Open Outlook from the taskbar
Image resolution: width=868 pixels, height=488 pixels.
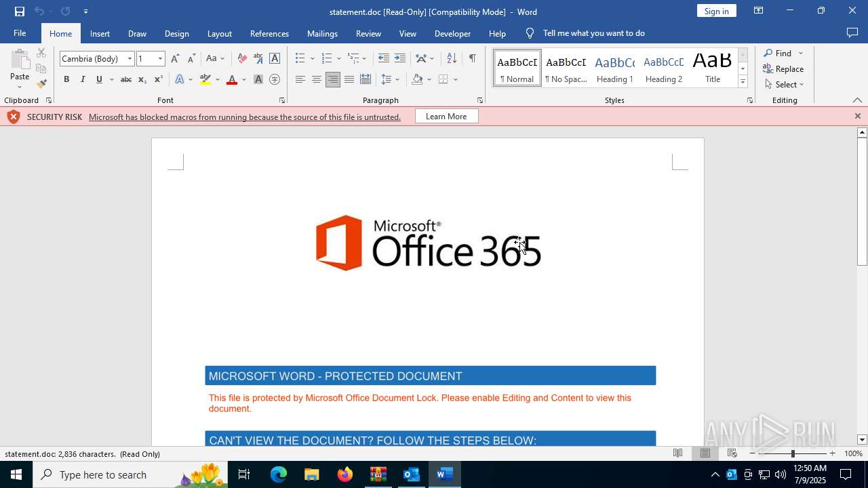coord(412,474)
